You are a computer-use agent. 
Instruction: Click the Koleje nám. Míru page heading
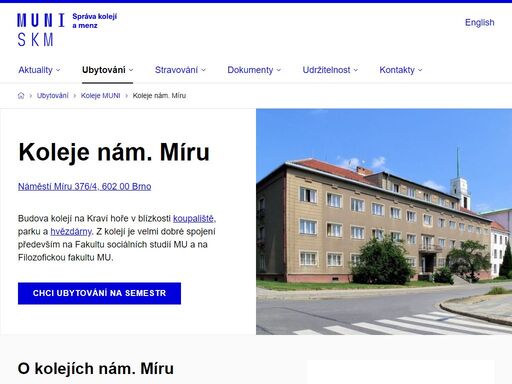[114, 152]
